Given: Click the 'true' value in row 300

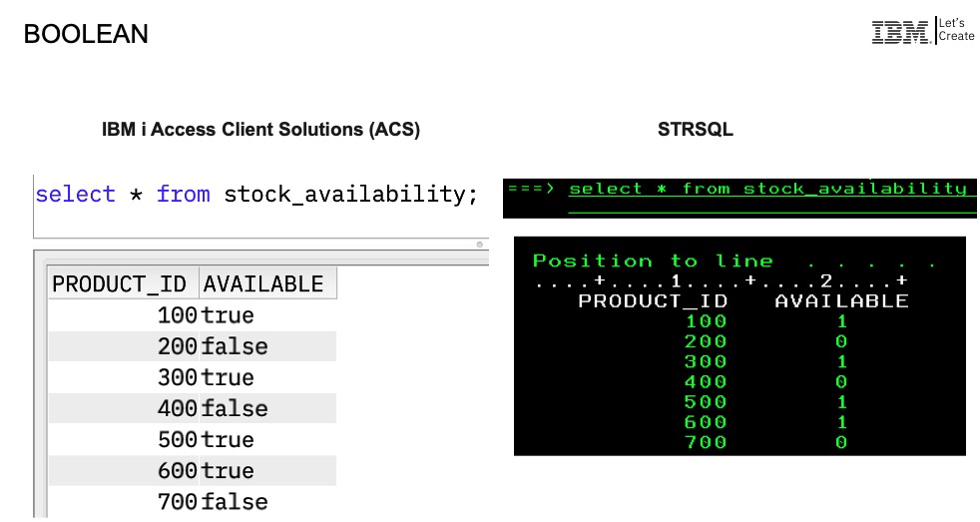Looking at the screenshot, I should (x=229, y=377).
